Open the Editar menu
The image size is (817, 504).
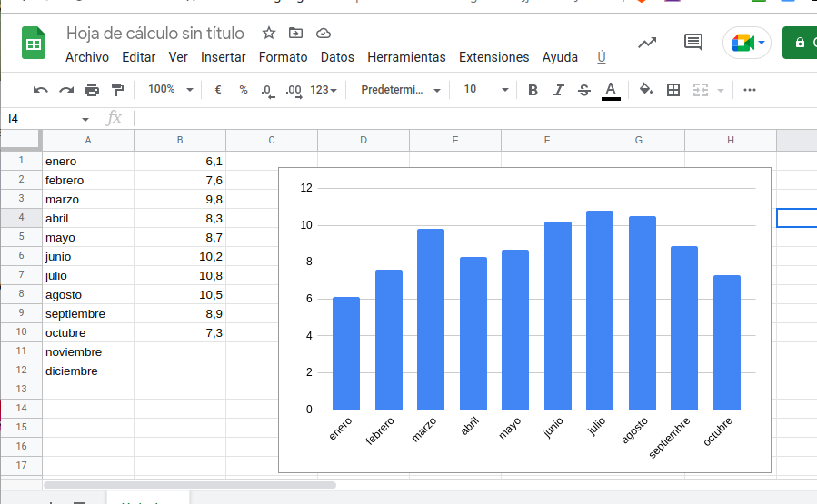coord(139,57)
